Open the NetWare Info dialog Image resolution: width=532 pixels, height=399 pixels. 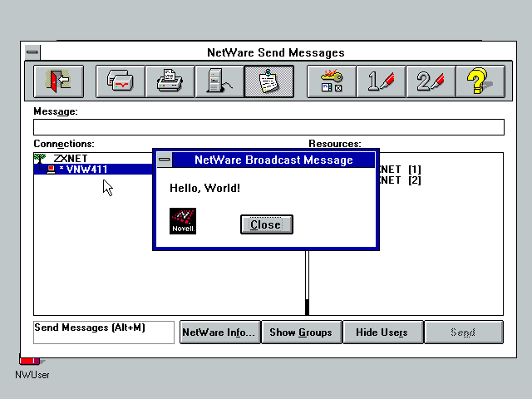[x=219, y=332]
